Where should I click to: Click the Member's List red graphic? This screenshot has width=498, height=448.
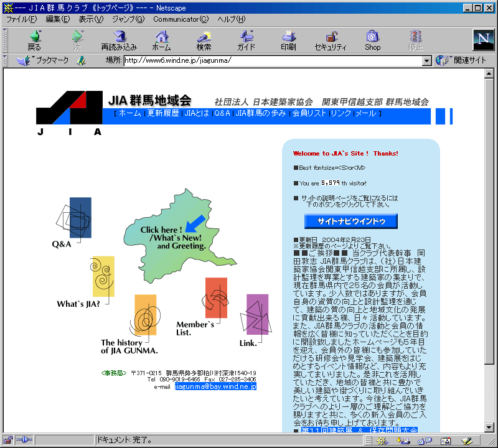click(215, 298)
